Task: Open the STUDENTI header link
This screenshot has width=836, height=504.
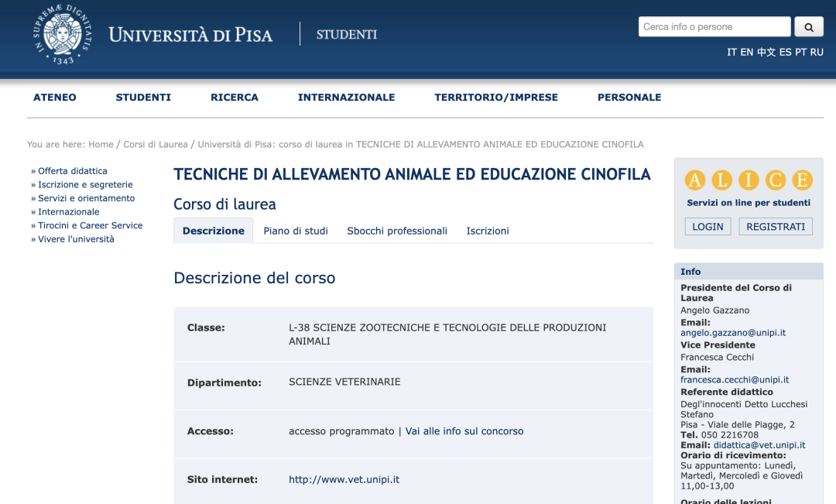Action: pos(347,35)
